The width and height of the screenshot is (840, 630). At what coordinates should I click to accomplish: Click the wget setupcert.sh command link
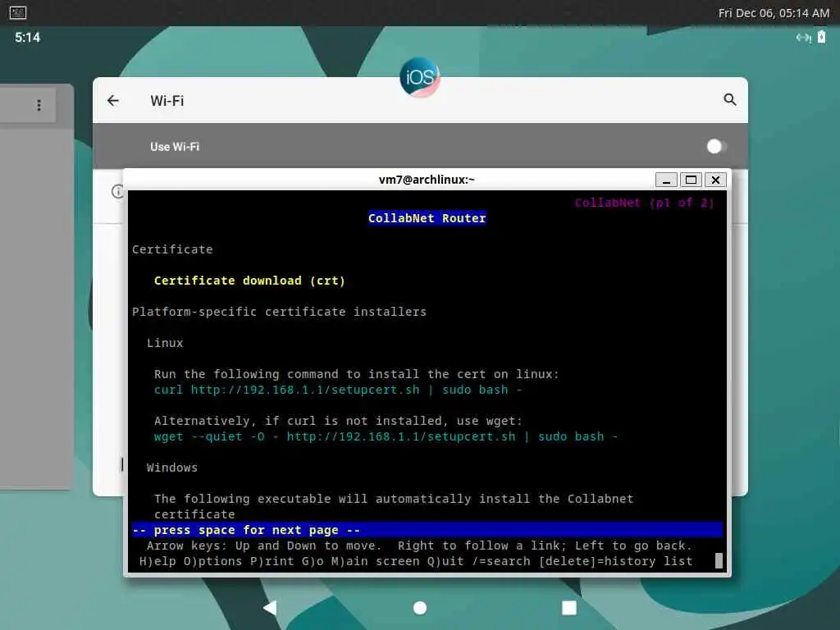(386, 436)
